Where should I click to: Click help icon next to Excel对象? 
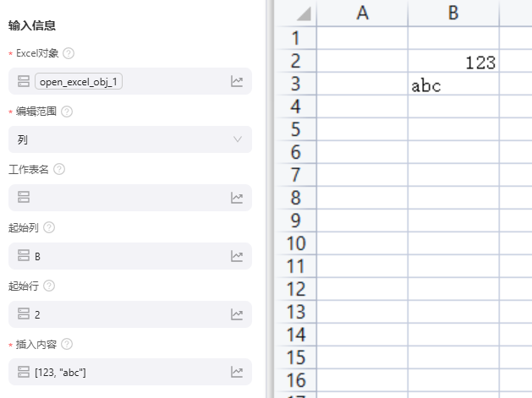tap(69, 53)
